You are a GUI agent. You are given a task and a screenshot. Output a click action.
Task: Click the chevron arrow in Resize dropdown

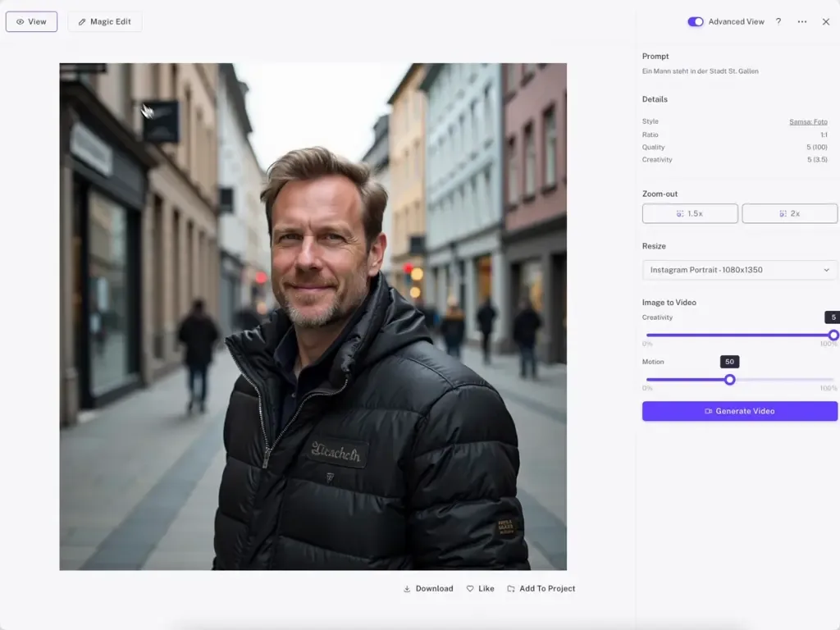(x=827, y=269)
